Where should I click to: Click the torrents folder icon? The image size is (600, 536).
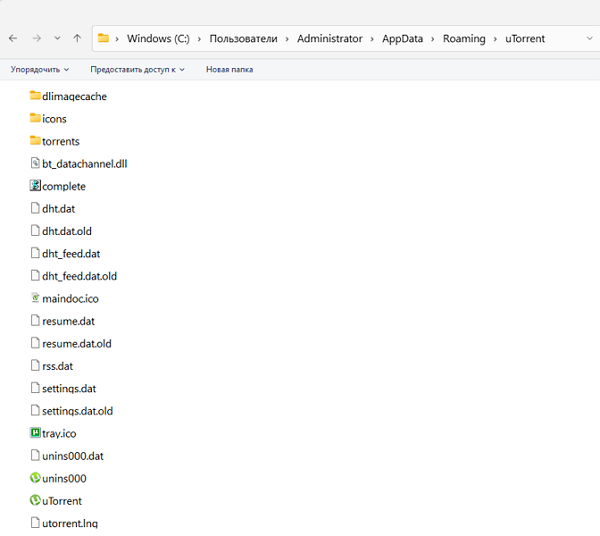coord(35,141)
